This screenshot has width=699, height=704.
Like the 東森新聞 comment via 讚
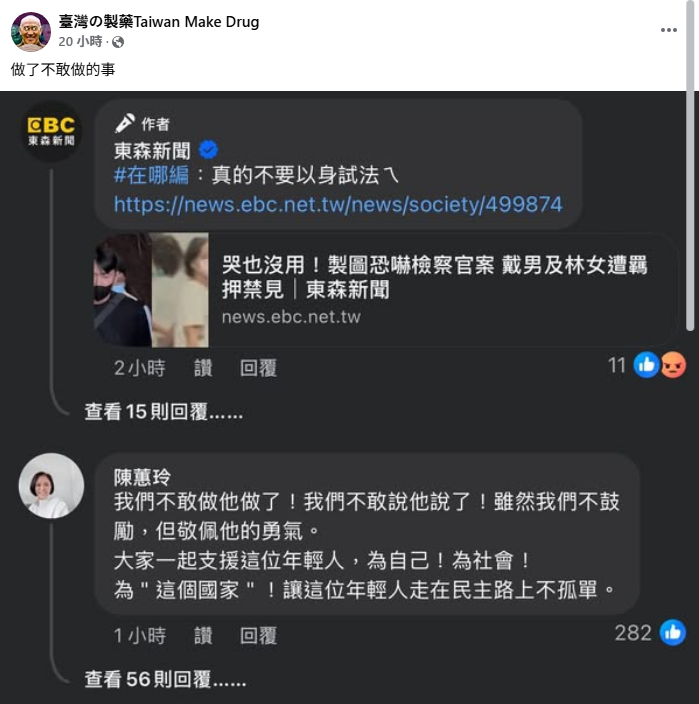coord(203,368)
